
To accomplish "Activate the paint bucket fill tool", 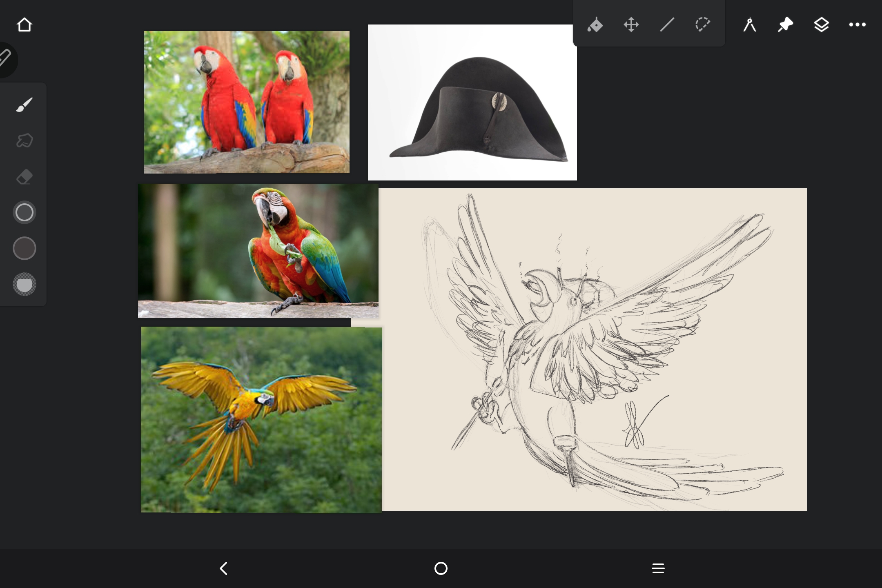I will [595, 25].
